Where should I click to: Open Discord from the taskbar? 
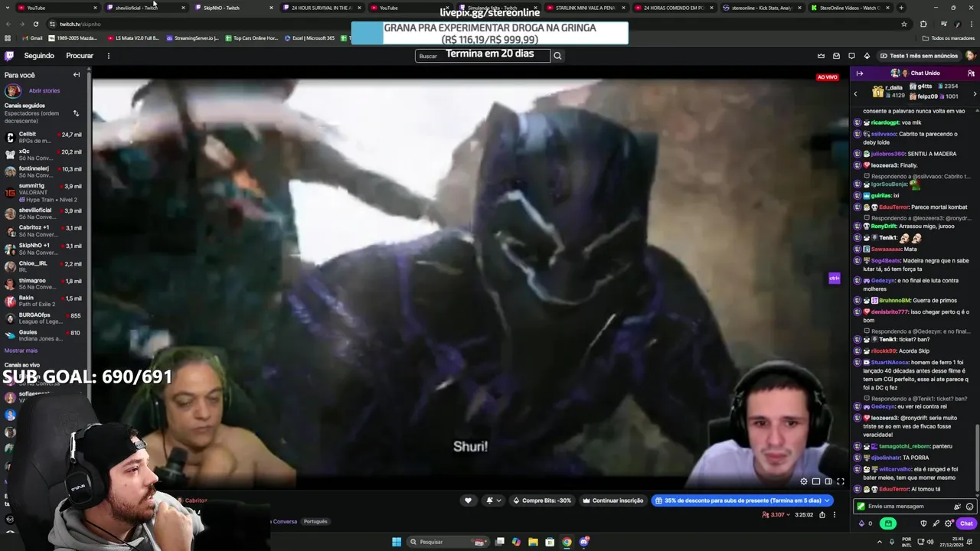(584, 542)
